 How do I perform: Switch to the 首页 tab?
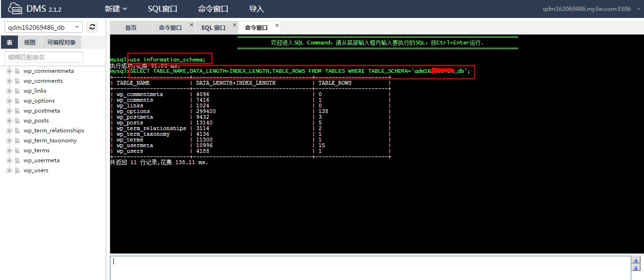tap(131, 28)
